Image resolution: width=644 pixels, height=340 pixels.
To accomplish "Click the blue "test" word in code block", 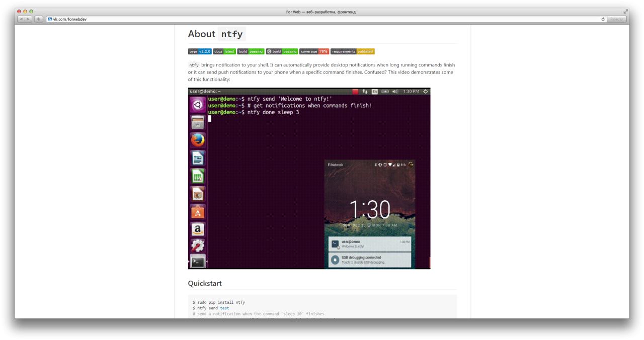I will pos(224,308).
